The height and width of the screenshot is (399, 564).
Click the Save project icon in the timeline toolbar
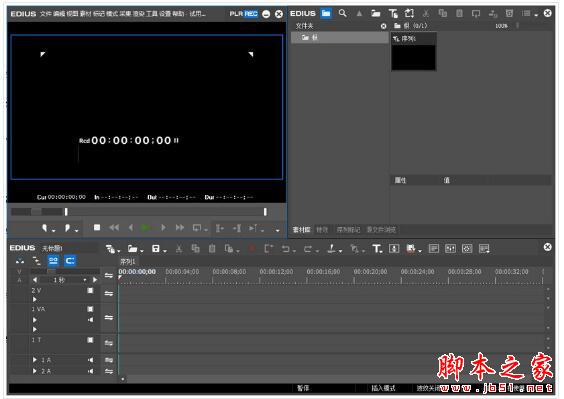tap(155, 248)
